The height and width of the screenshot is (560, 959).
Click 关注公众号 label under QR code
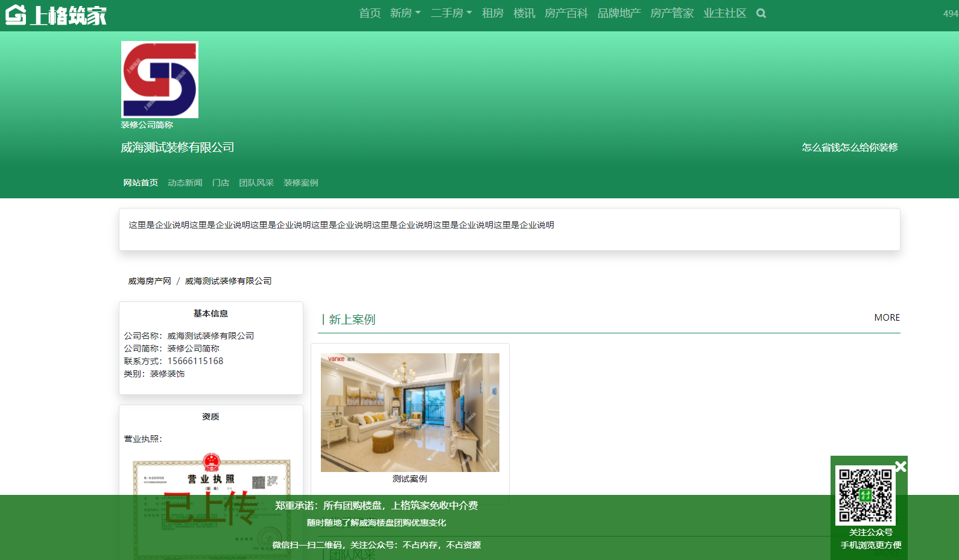(871, 532)
